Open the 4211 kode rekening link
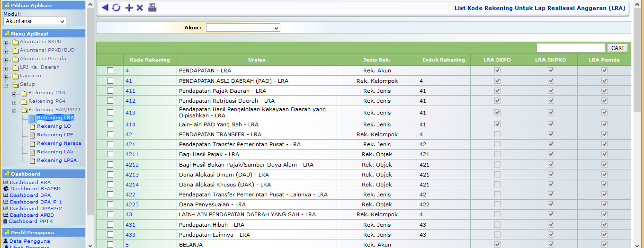Viewport: 644px width, 248px height. pyautogui.click(x=132, y=154)
